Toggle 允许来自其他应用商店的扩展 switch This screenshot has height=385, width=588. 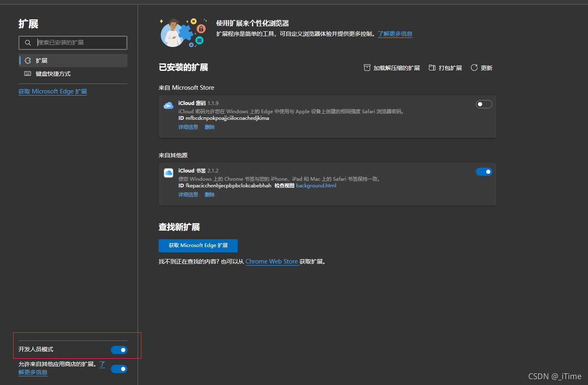point(119,369)
